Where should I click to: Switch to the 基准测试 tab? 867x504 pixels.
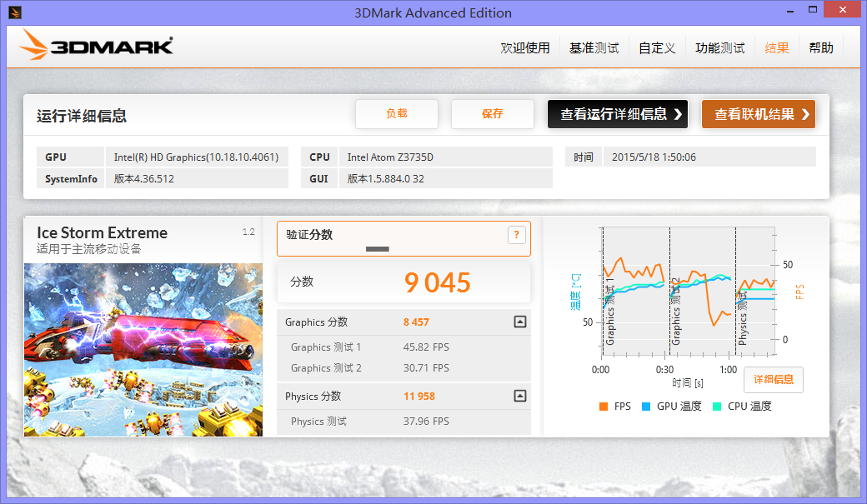[594, 48]
